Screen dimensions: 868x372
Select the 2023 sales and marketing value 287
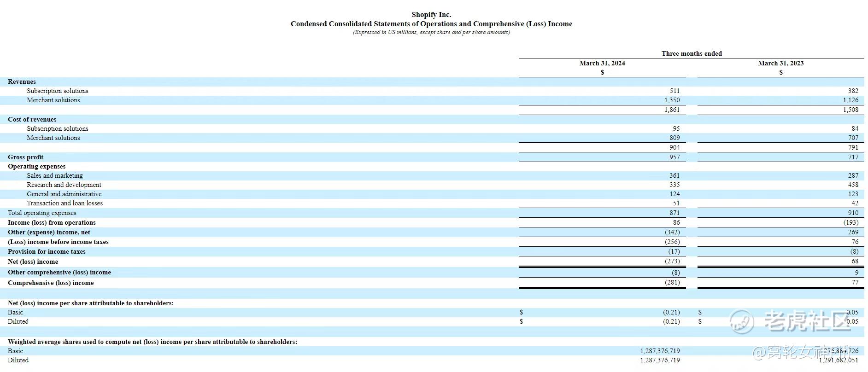[853, 175]
